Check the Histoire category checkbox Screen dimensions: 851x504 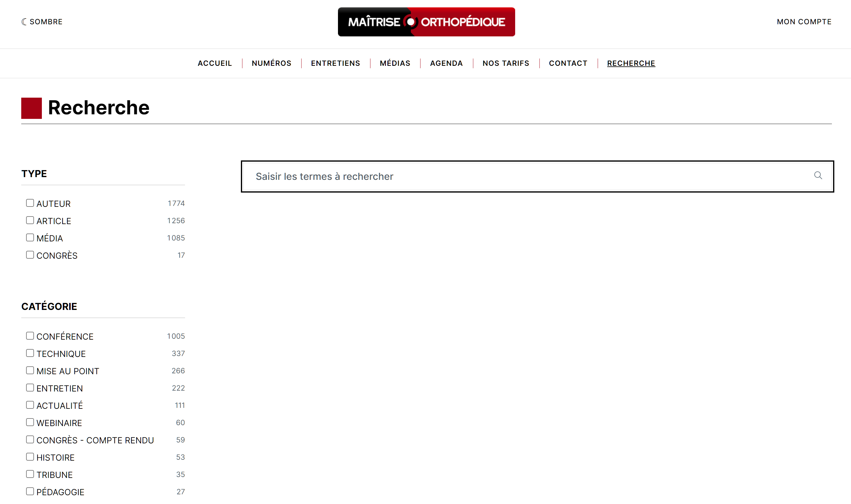tap(30, 457)
